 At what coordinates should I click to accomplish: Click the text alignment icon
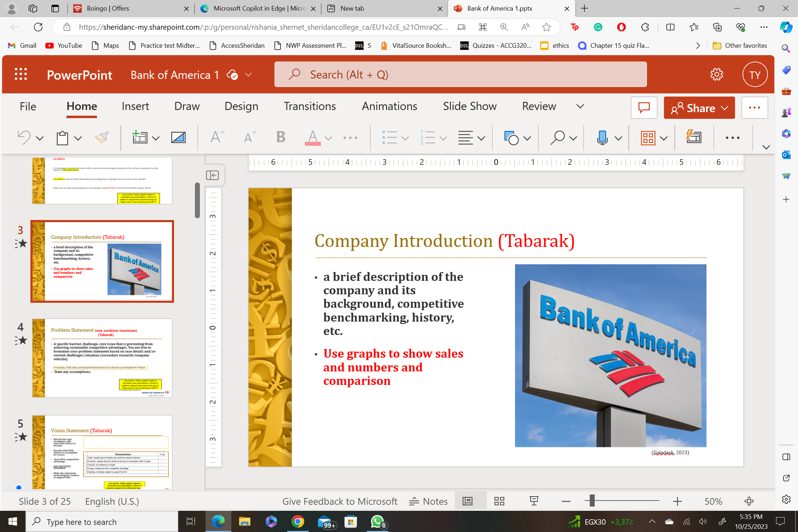pyautogui.click(x=466, y=138)
